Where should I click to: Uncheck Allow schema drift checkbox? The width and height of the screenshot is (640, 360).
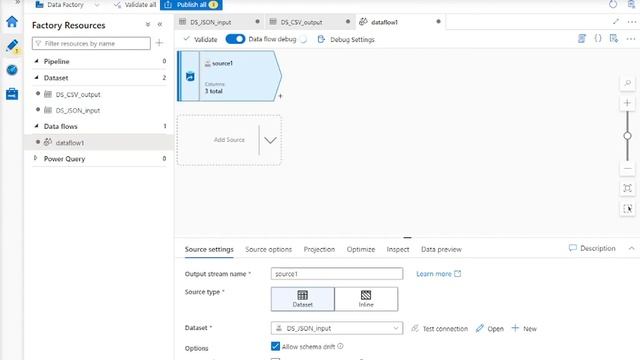(x=276, y=346)
